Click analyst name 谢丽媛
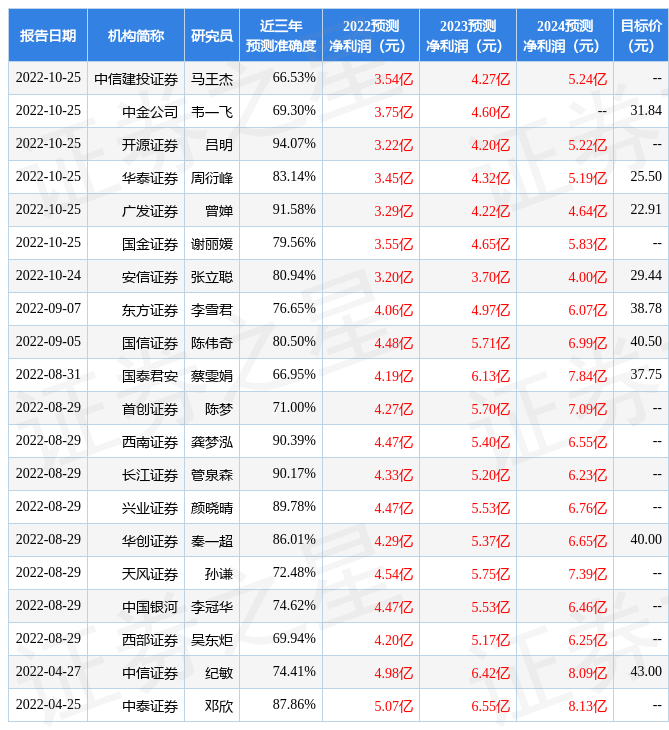The width and height of the screenshot is (669, 730). [x=212, y=244]
